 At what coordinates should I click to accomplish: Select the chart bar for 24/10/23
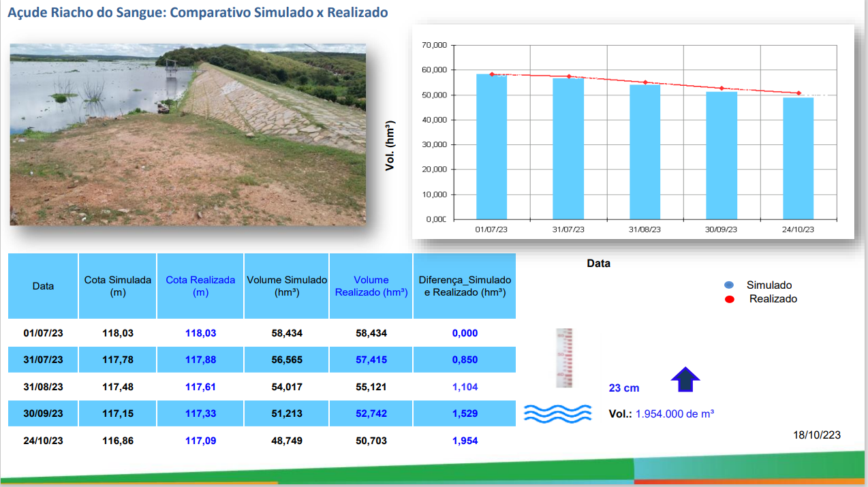point(798,158)
